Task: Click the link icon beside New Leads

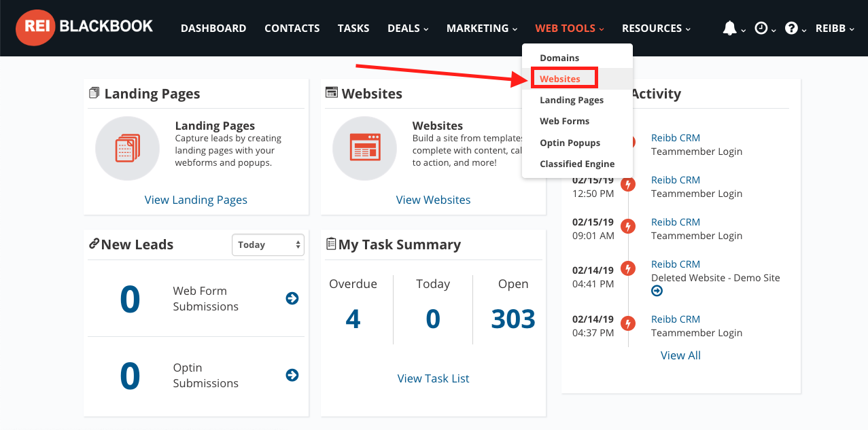Action: click(x=94, y=244)
